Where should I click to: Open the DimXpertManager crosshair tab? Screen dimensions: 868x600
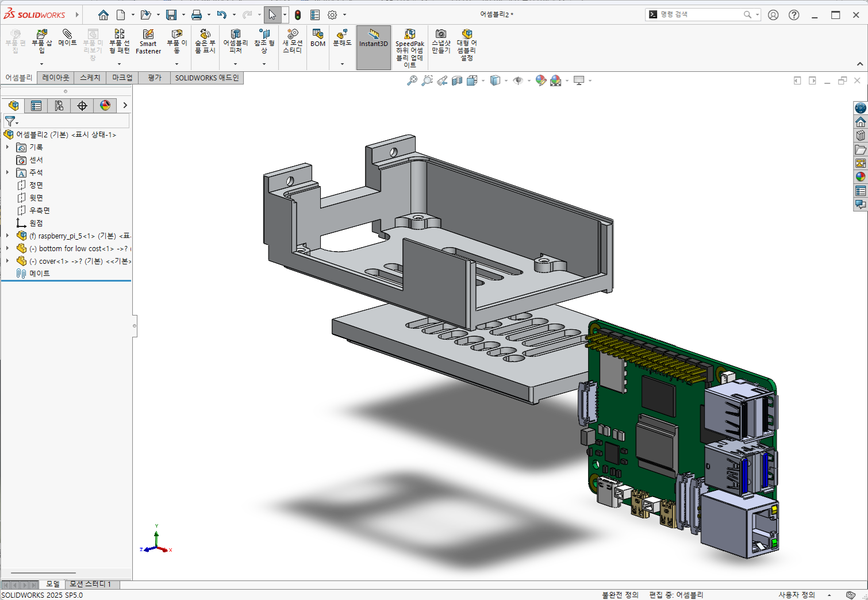[x=82, y=106]
